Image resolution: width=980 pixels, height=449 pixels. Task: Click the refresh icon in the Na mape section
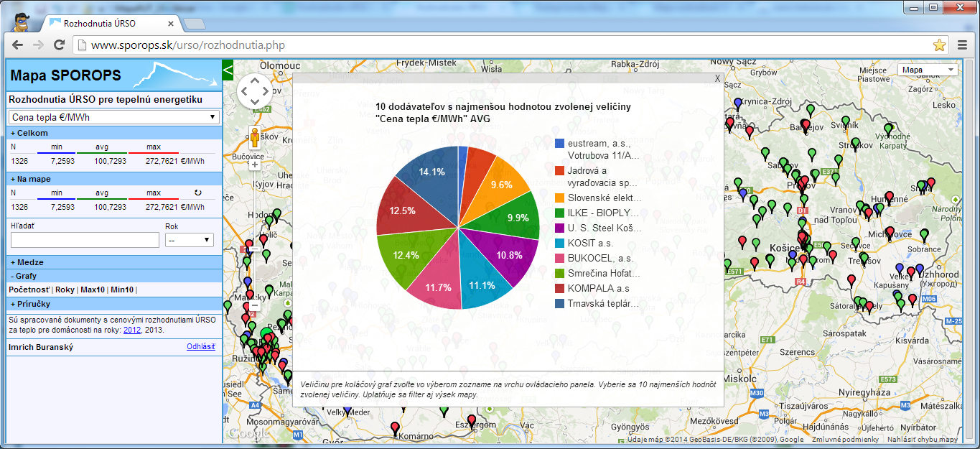[x=197, y=193]
